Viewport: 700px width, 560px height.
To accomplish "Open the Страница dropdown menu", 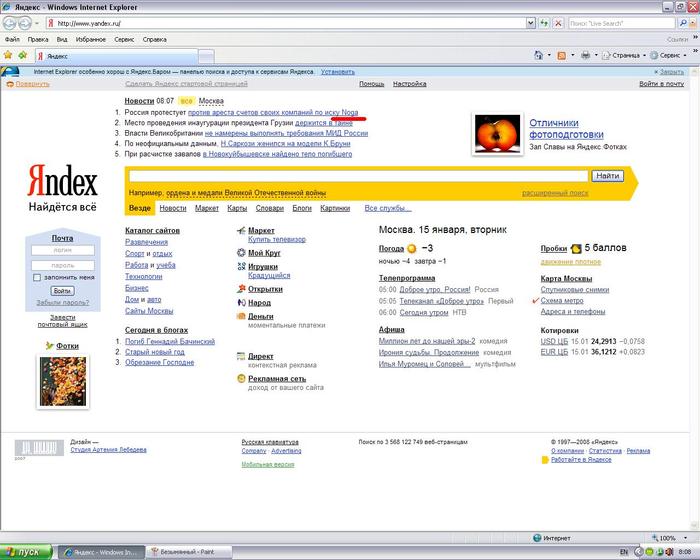I will pos(624,55).
